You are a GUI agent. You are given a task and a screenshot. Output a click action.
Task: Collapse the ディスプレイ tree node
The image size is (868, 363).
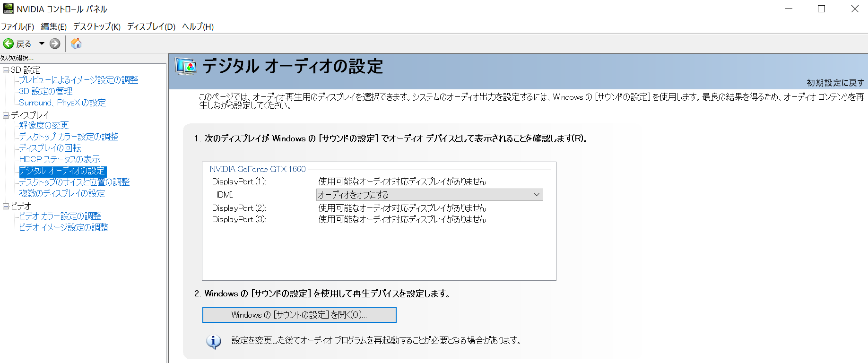tap(6, 115)
